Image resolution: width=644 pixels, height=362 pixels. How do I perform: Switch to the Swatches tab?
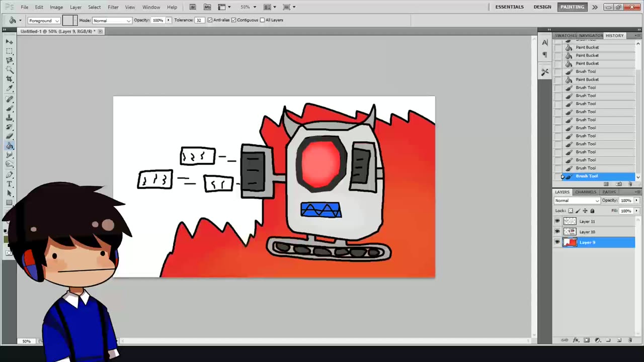point(566,36)
